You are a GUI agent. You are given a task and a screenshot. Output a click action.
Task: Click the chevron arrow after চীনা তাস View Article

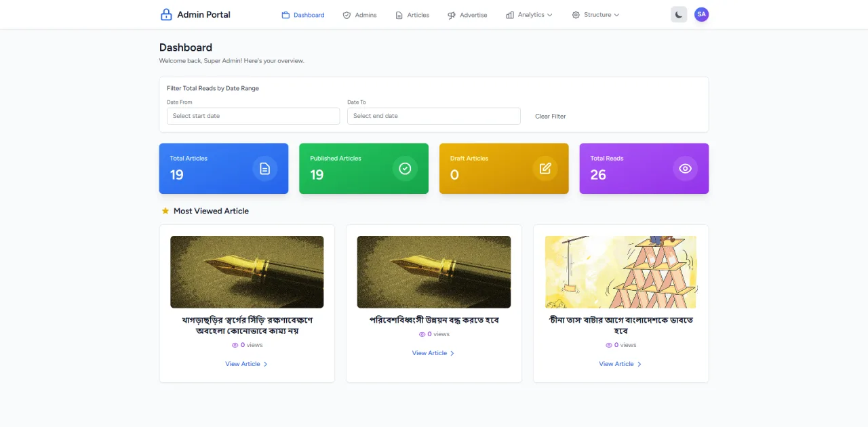click(639, 364)
